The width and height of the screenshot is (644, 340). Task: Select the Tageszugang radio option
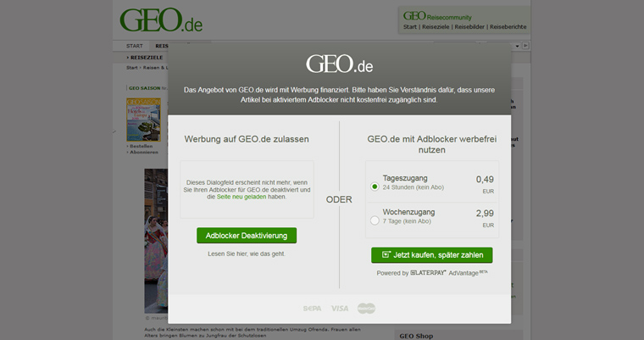tap(375, 187)
